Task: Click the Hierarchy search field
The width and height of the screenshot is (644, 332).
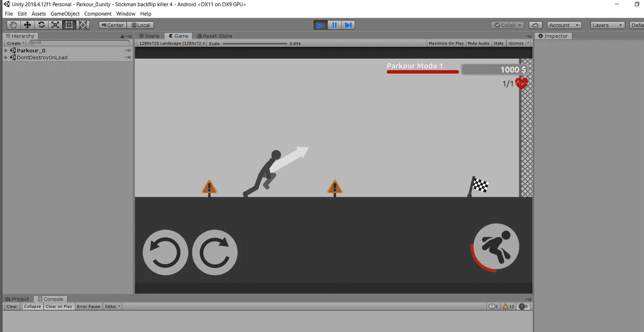Action: point(79,42)
